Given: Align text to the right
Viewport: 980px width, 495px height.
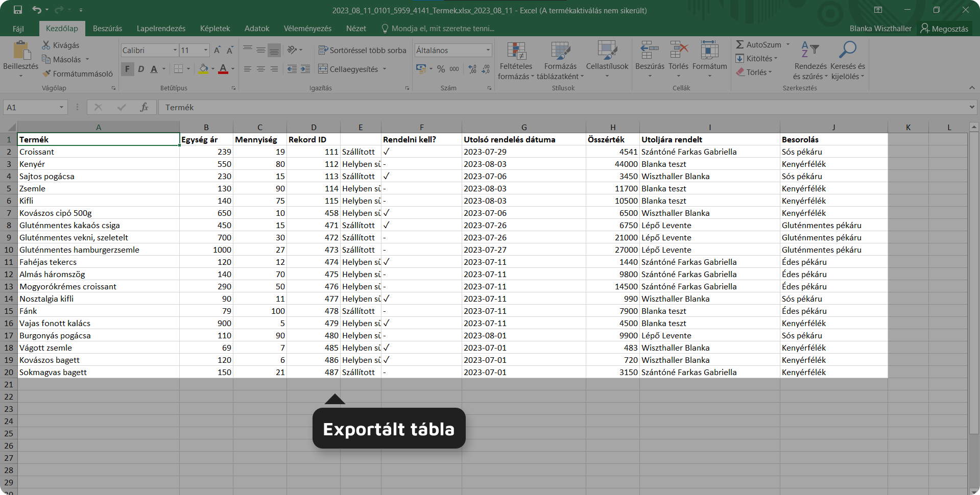Looking at the screenshot, I should pyautogui.click(x=274, y=69).
